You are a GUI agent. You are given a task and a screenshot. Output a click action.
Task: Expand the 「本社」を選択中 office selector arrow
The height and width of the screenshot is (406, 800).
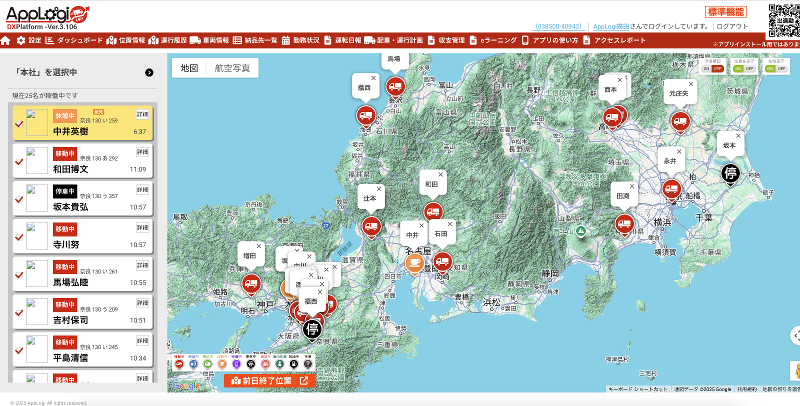[149, 72]
